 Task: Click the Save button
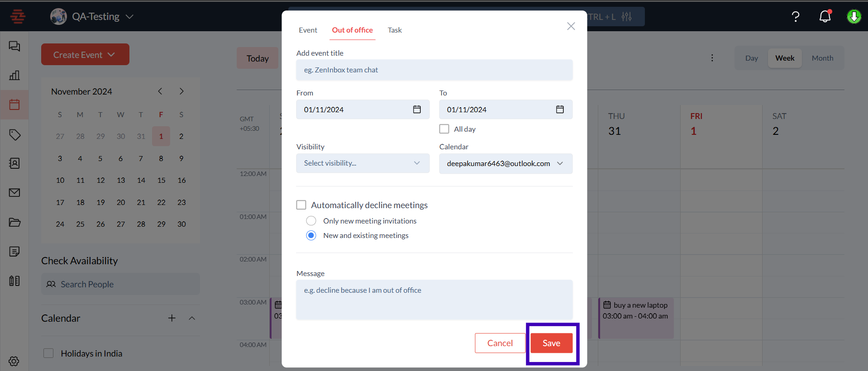[551, 343]
